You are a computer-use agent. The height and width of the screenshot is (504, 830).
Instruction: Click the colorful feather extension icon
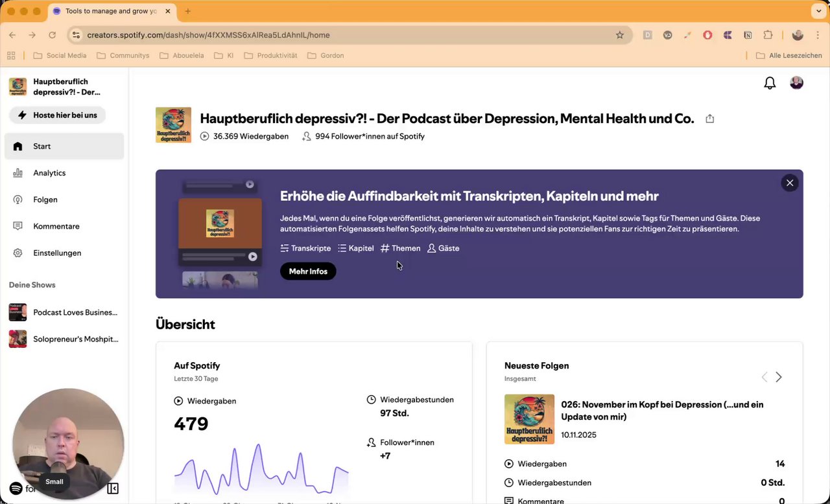[x=687, y=35]
